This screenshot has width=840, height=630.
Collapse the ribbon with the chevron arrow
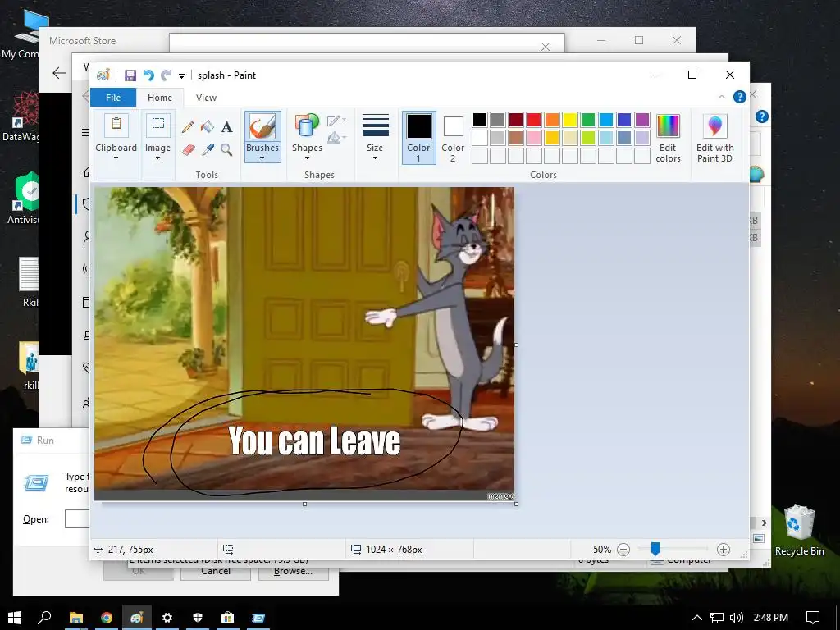[722, 97]
